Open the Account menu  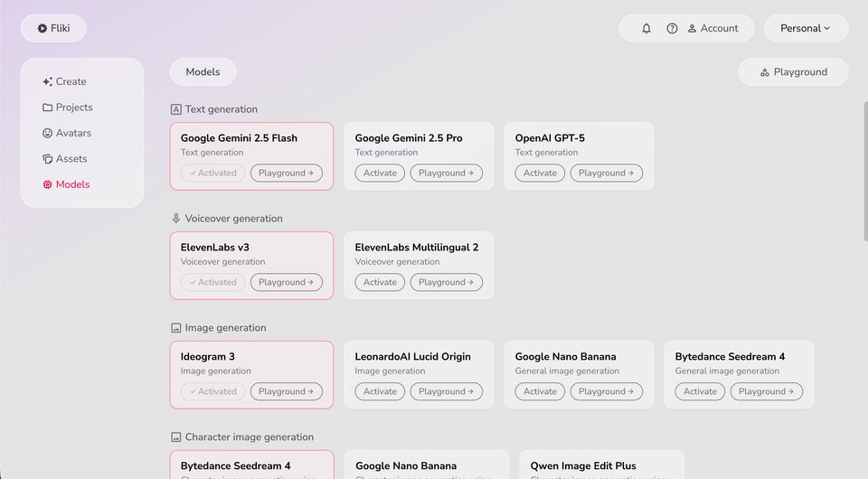point(712,28)
